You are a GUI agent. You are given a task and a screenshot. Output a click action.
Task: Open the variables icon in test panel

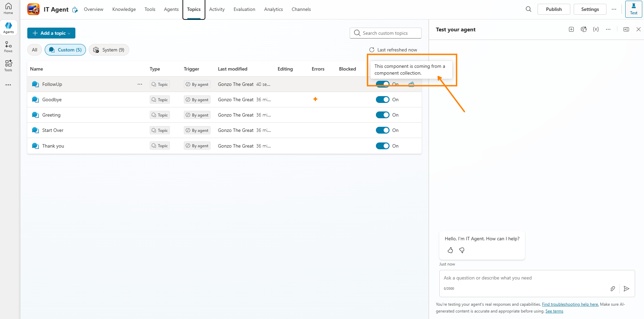[596, 29]
